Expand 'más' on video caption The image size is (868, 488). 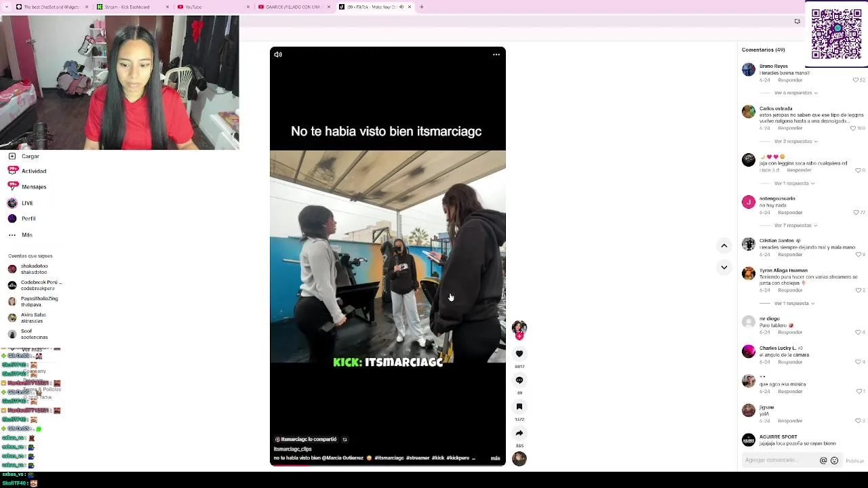coord(495,459)
